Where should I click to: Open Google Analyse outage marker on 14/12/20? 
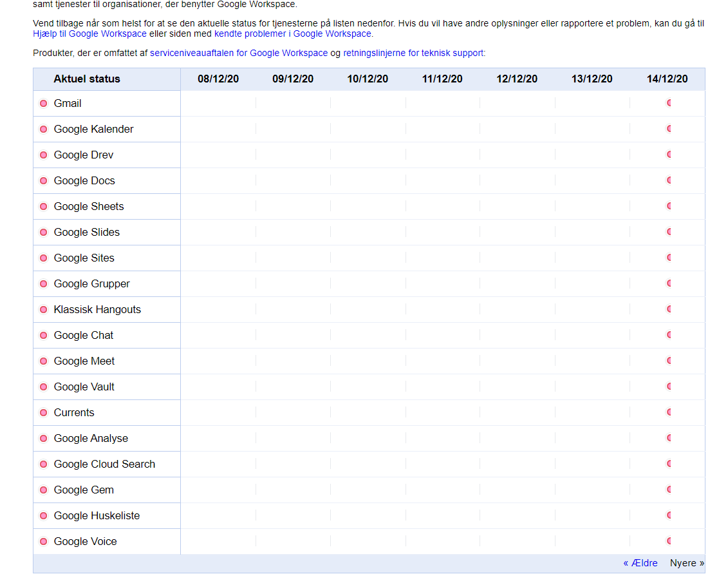click(x=669, y=438)
